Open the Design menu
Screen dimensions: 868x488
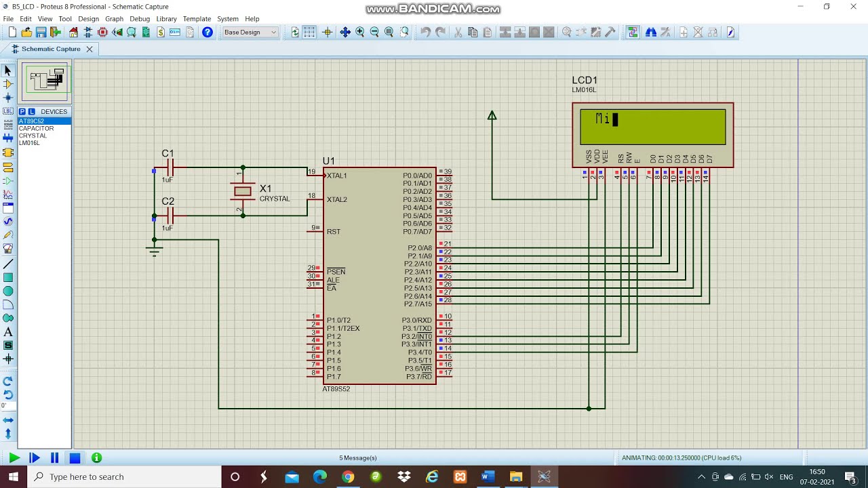[x=88, y=19]
